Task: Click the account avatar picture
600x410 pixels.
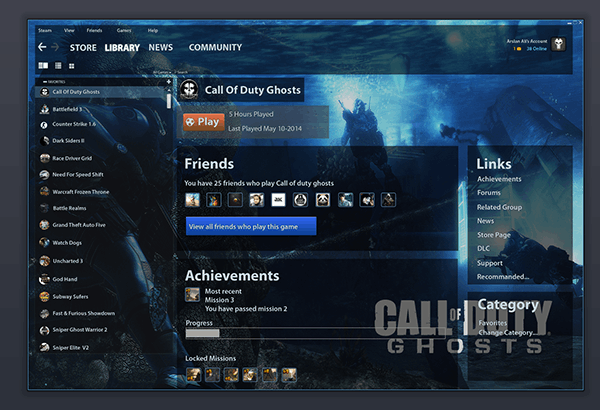Action: [559, 44]
